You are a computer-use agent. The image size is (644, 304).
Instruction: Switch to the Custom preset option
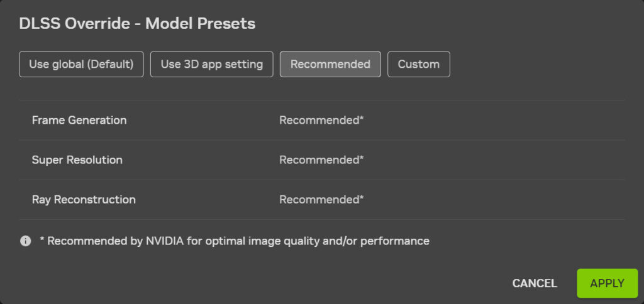tap(418, 64)
